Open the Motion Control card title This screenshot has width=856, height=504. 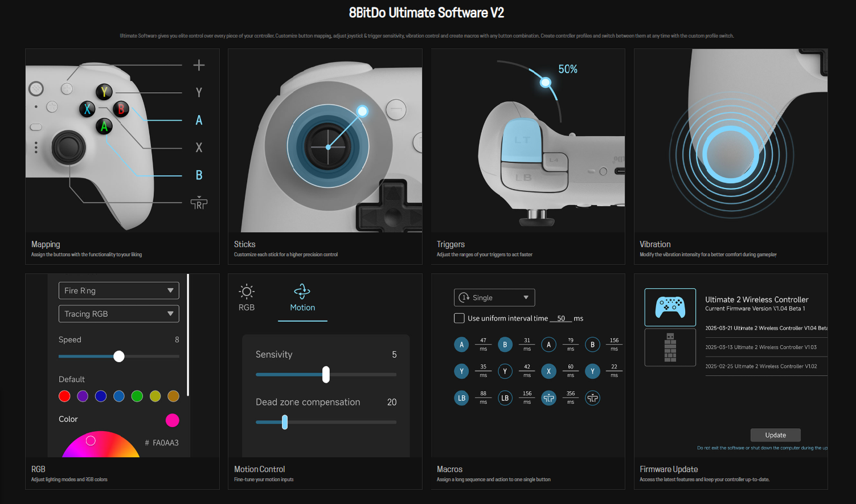259,469
